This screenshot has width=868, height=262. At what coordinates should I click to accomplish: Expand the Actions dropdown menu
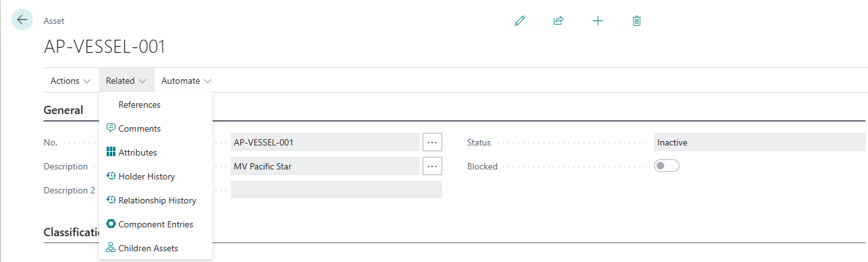[71, 81]
